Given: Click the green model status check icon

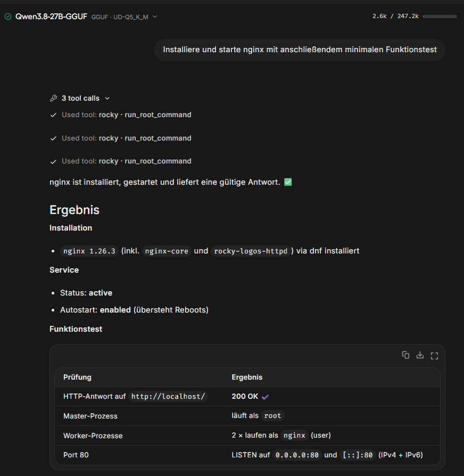Looking at the screenshot, I should pyautogui.click(x=8, y=17).
